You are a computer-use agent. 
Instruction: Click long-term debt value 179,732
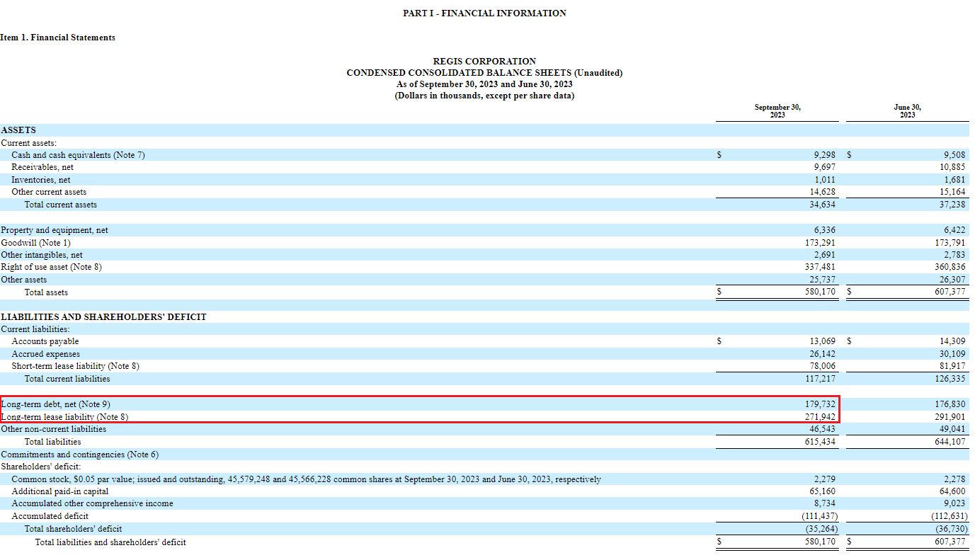click(x=820, y=404)
